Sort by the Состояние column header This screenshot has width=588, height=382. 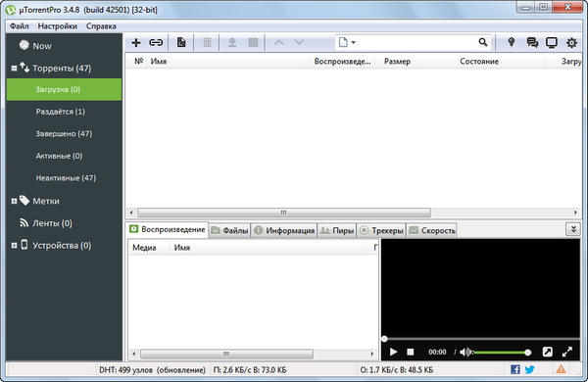point(479,61)
